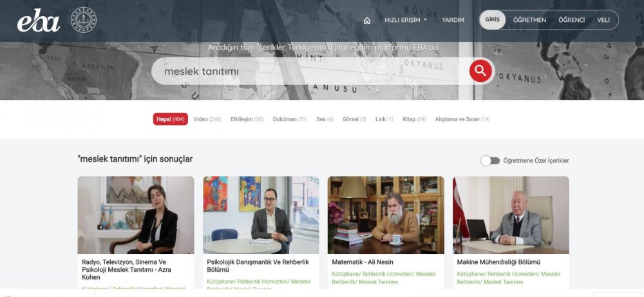Choose the Veli login option
This screenshot has width=644, height=297.
[x=603, y=20]
